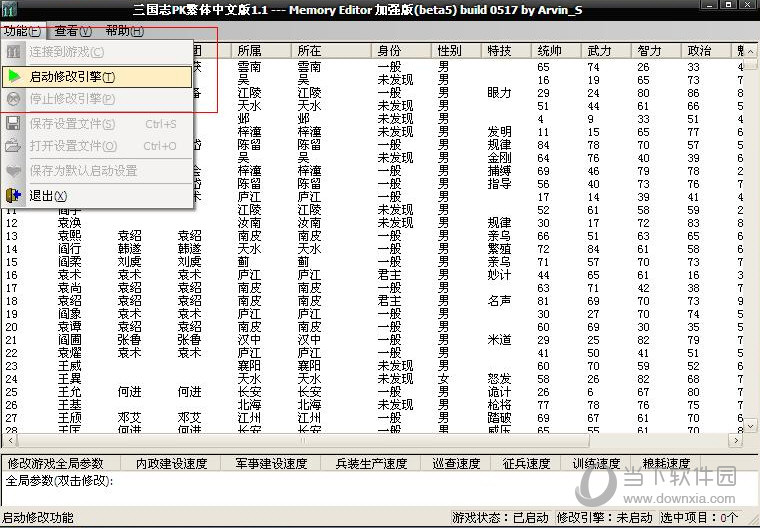
Task: Click the door icon beside 退出
Action: [13, 195]
